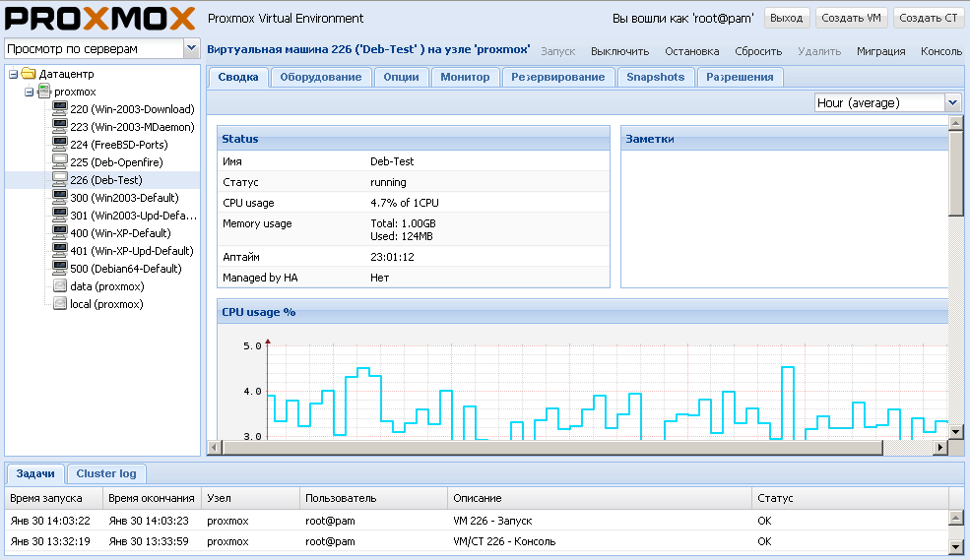The image size is (970, 560).
Task: Click monitor icon of VM 301 Win2003-Upd-Defa
Action: (60, 216)
